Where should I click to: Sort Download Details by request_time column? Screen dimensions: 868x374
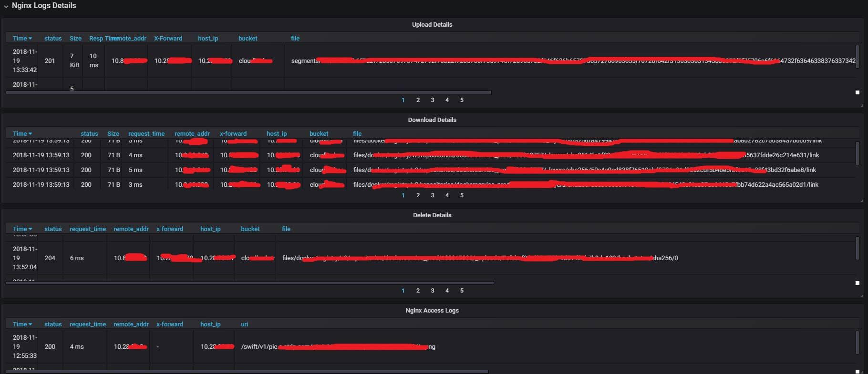coord(146,134)
